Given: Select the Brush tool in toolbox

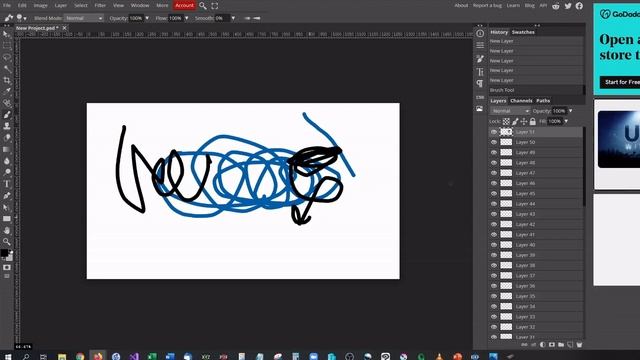Looking at the screenshot, I should click(7, 115).
